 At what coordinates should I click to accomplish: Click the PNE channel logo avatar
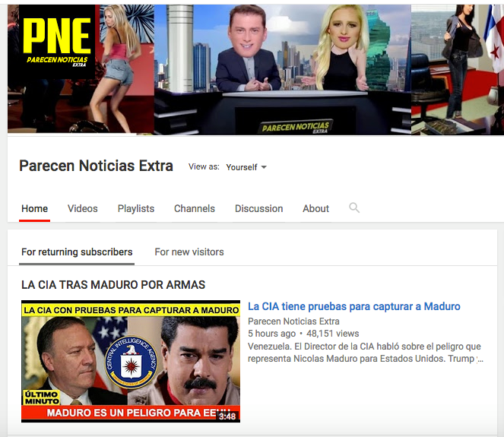tap(57, 42)
